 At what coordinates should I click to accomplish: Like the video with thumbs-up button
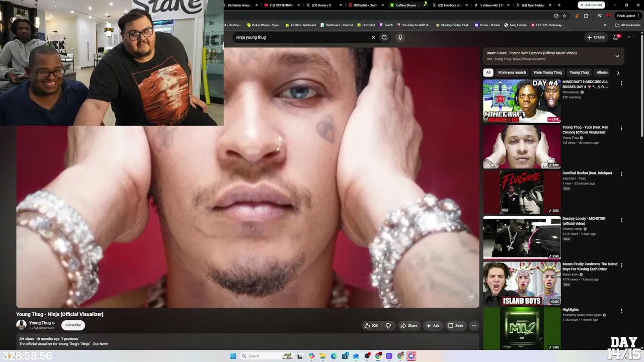371,326
